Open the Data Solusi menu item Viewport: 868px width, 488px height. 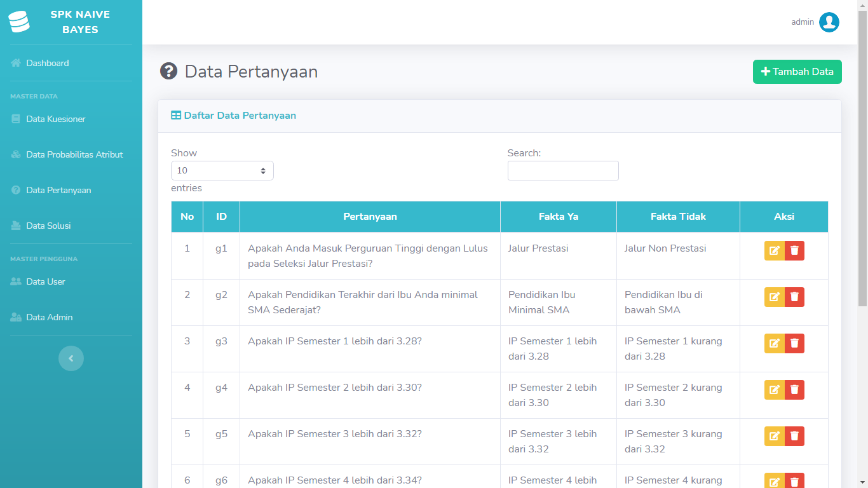point(71,226)
